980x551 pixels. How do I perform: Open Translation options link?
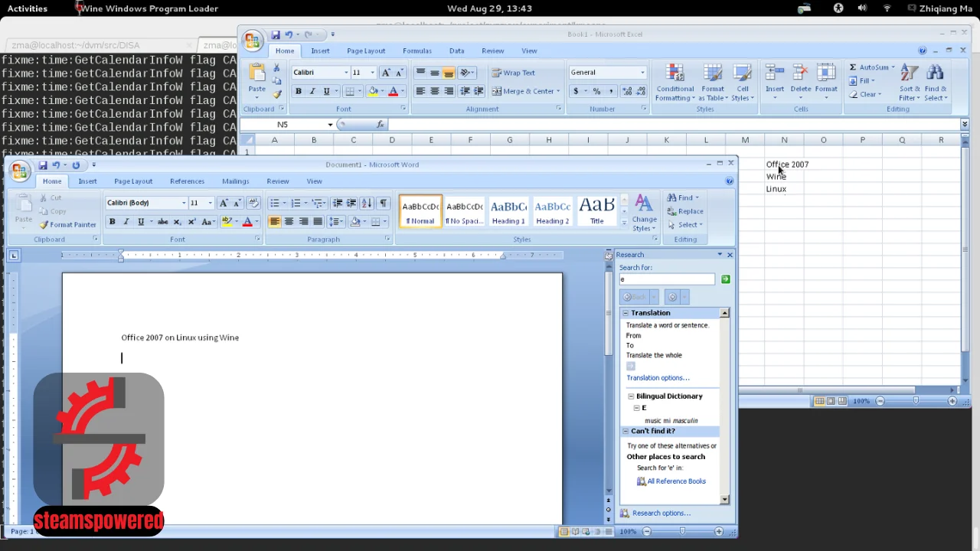coord(658,378)
